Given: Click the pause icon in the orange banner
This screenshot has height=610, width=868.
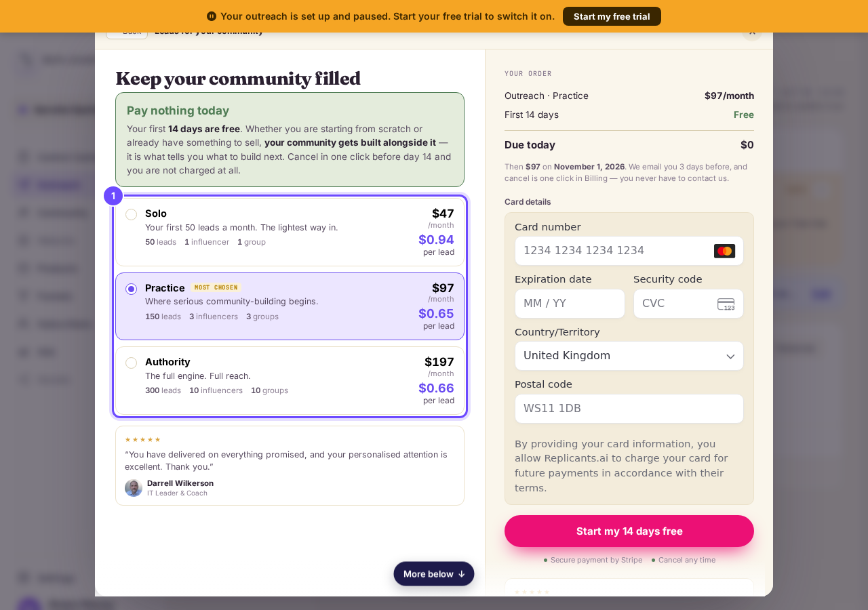Looking at the screenshot, I should 212,16.
